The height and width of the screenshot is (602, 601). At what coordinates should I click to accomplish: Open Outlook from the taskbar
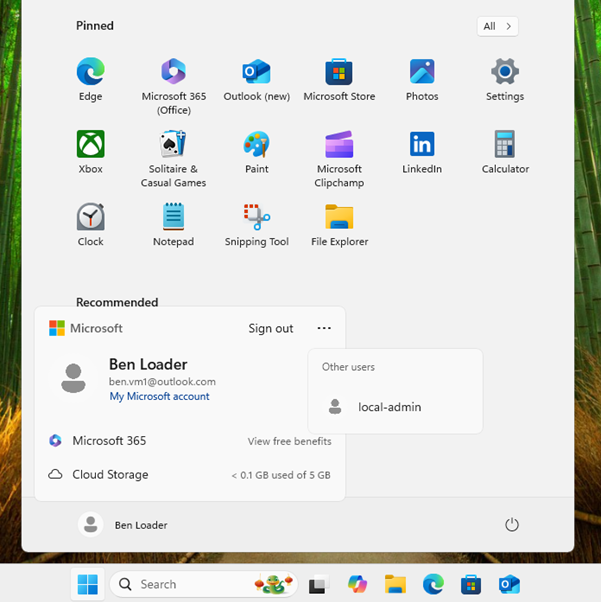(x=509, y=584)
